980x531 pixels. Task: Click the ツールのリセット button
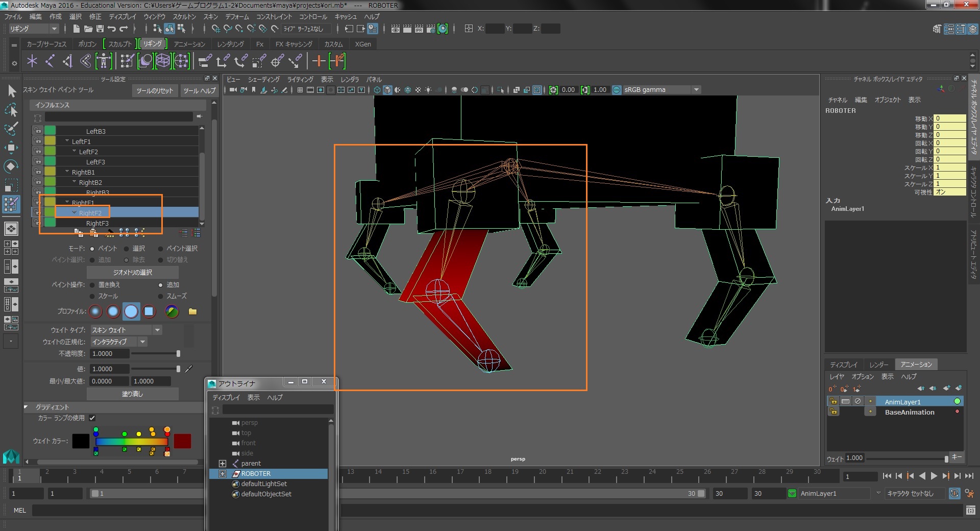tap(155, 91)
